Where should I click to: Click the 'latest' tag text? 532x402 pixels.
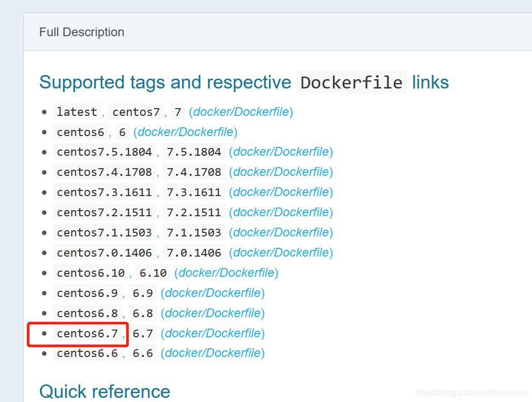tap(77, 112)
